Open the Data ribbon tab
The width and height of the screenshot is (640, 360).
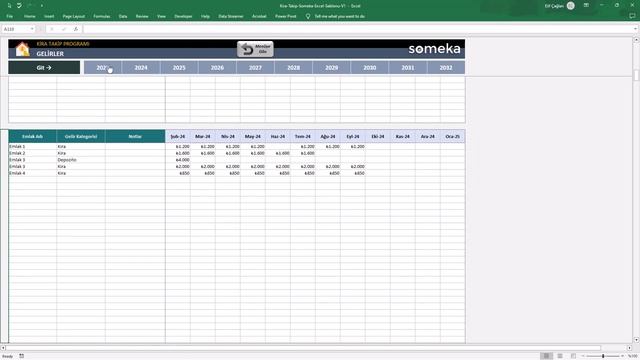(x=123, y=16)
